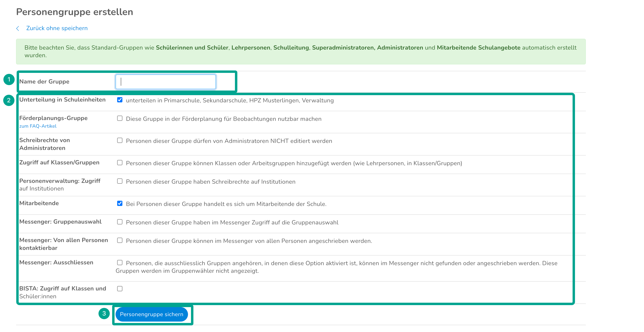Click the green Standard-Gruppen info banner

click(301, 52)
